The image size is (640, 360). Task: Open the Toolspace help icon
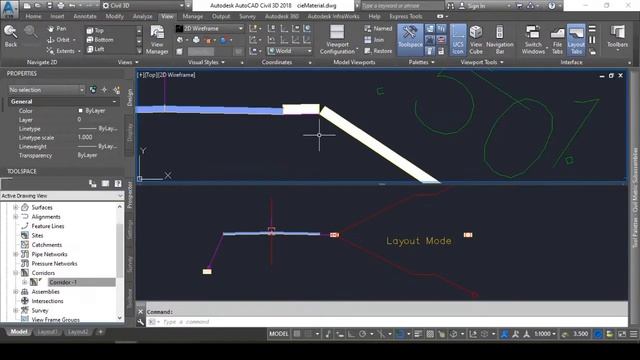pos(118,184)
